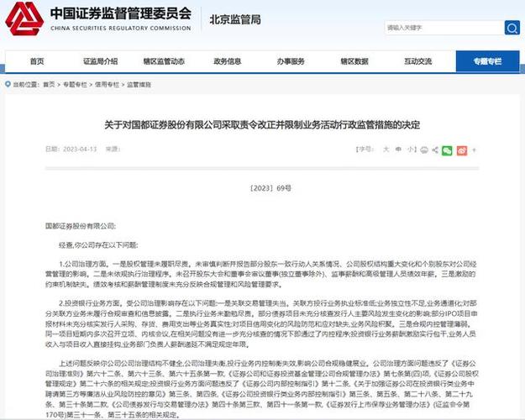The width and height of the screenshot is (525, 420).
Task: Share article via WeChat icon
Action: (x=447, y=150)
